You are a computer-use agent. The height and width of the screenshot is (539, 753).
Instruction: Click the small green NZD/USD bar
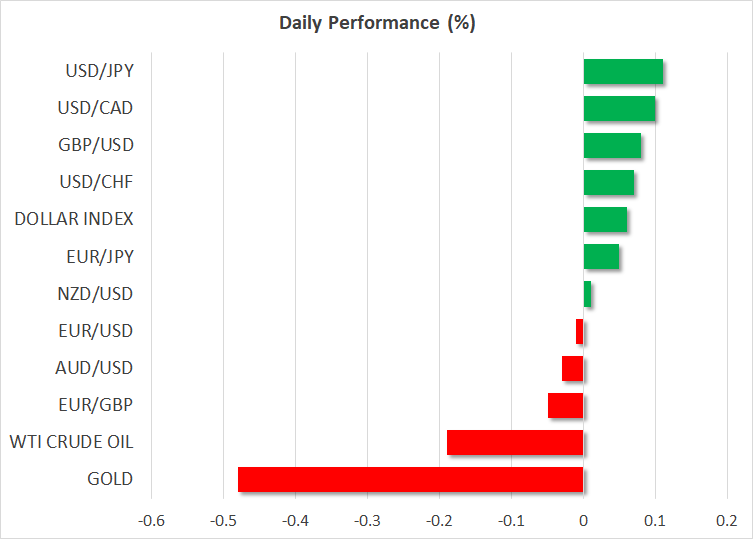[x=587, y=294]
